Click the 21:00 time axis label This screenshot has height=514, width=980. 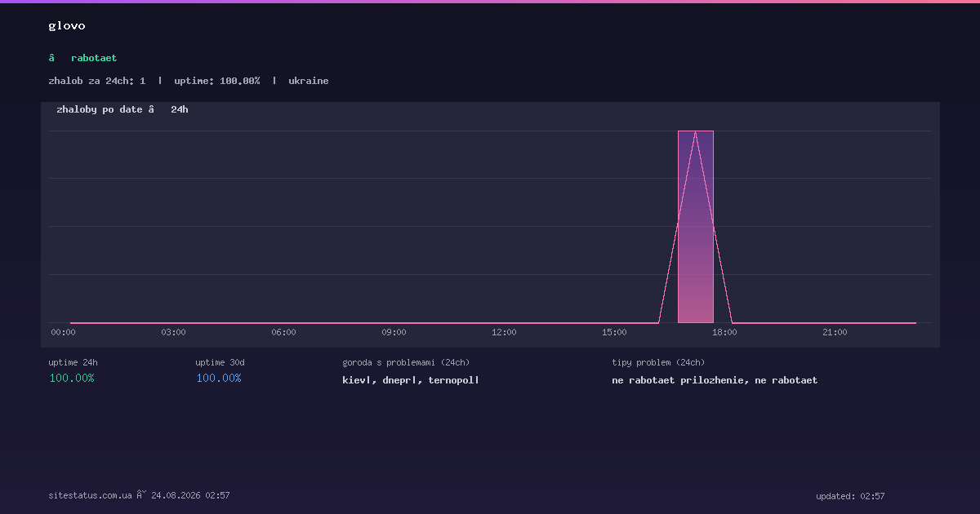(835, 332)
